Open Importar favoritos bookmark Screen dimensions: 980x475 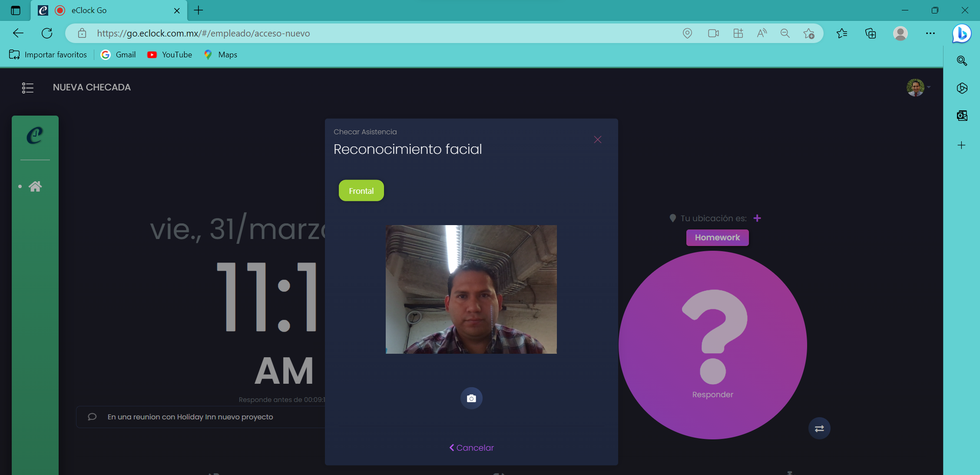(48, 55)
